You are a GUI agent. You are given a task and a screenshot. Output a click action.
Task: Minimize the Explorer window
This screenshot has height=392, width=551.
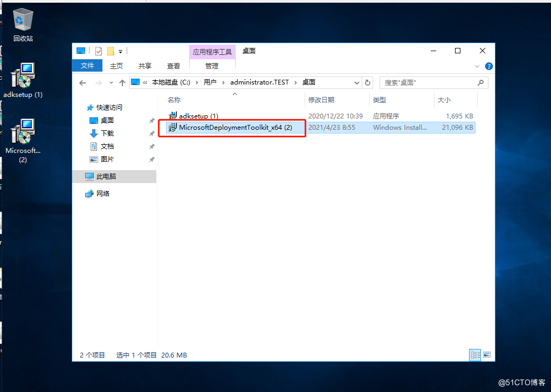coord(433,51)
